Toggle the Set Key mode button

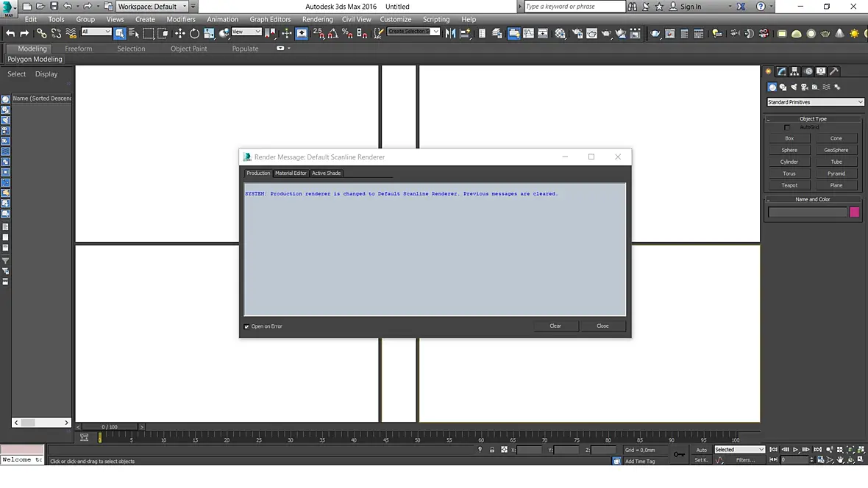(701, 460)
